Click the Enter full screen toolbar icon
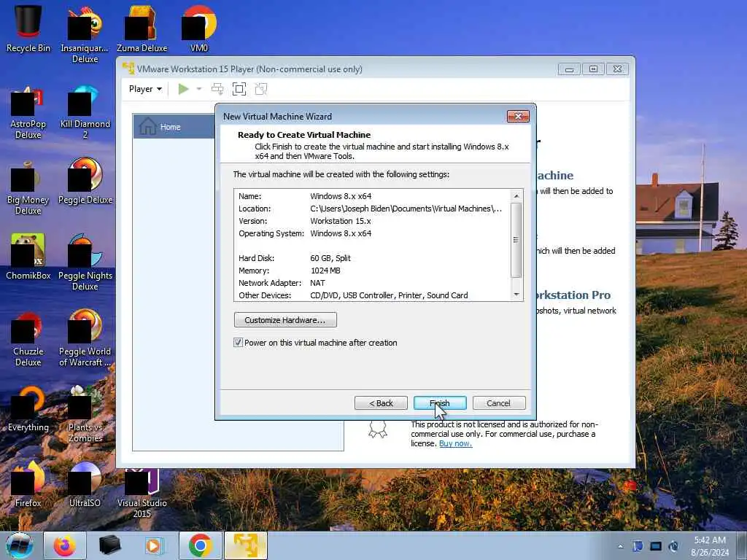The width and height of the screenshot is (747, 560). (239, 89)
